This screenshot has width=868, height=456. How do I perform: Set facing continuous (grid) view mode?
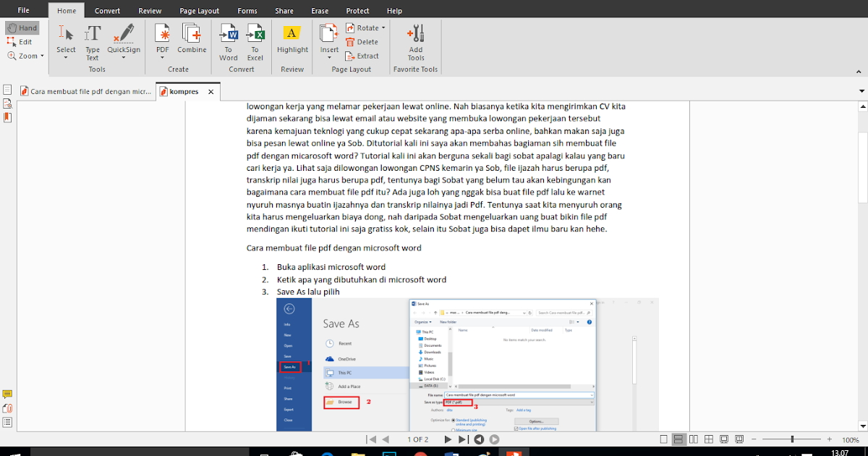(708, 439)
